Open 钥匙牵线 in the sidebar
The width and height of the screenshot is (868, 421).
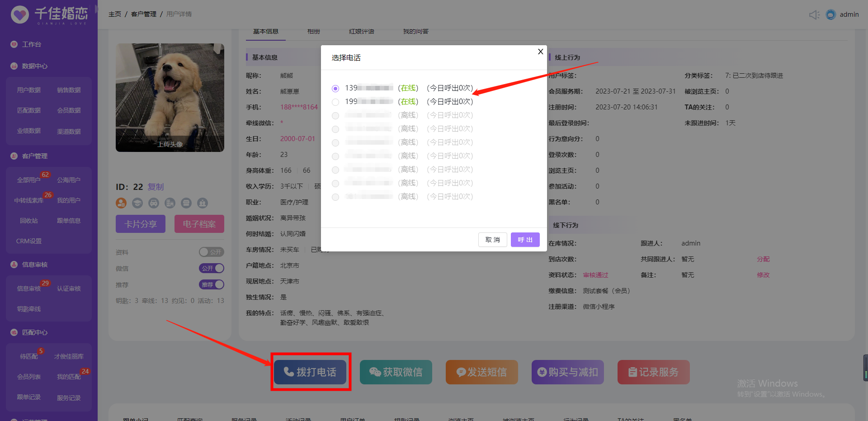[x=29, y=309]
